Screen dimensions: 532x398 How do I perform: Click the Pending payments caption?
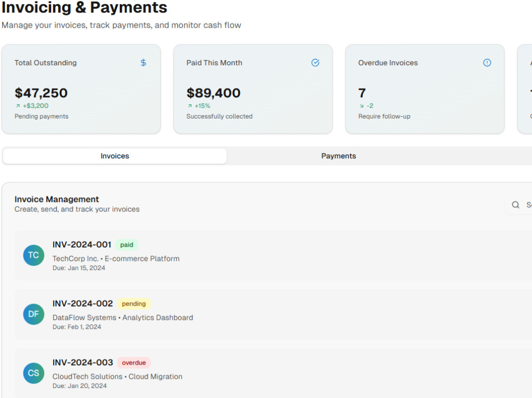pyautogui.click(x=41, y=116)
